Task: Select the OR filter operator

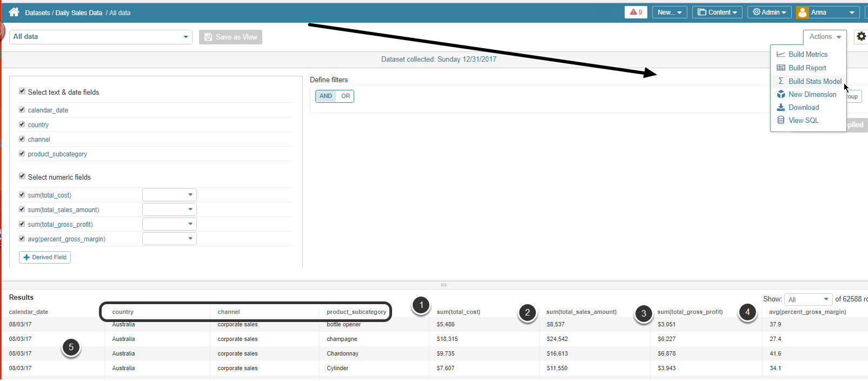Action: point(345,96)
